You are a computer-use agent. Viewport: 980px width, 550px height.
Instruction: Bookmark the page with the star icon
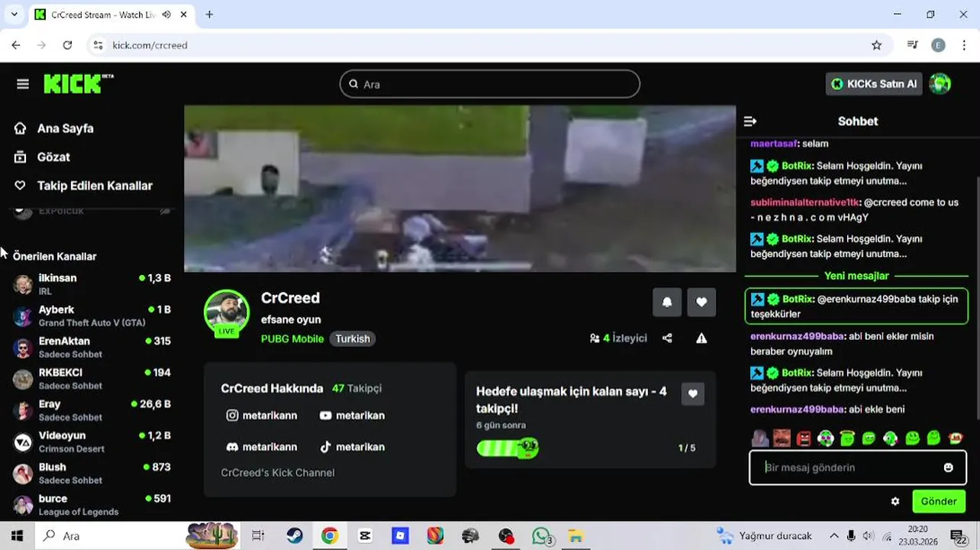pyautogui.click(x=877, y=45)
